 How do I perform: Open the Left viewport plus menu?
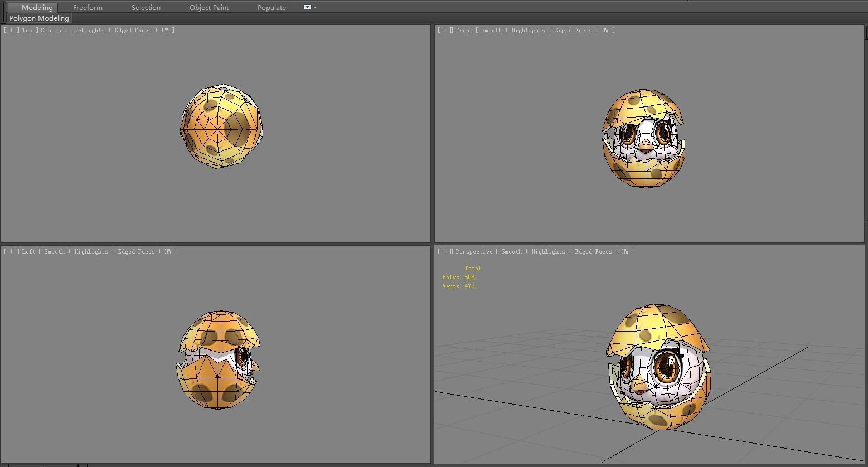point(11,251)
